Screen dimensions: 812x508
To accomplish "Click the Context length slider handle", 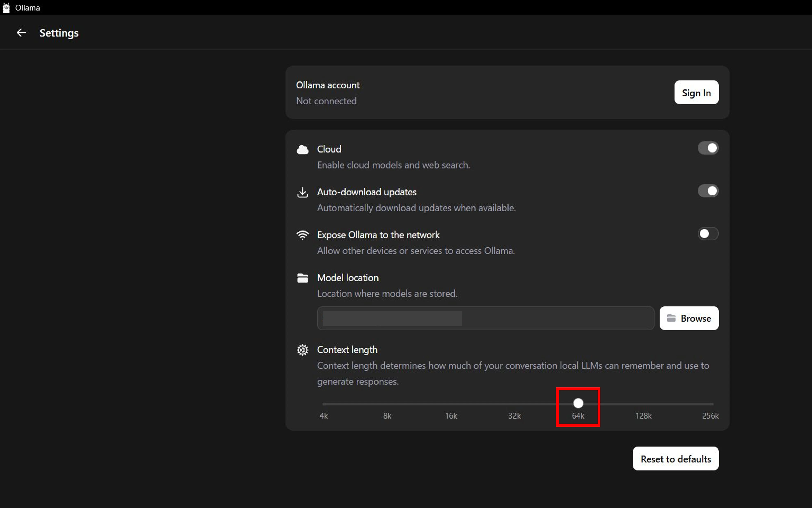I will (x=578, y=403).
